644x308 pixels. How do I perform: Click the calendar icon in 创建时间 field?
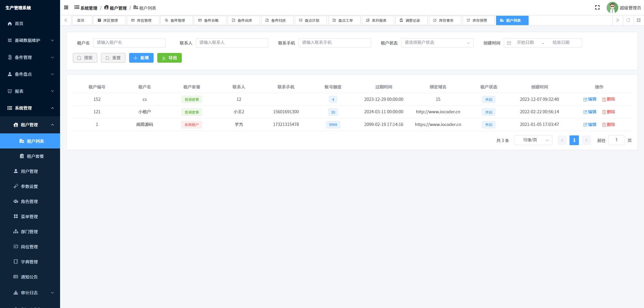pyautogui.click(x=509, y=43)
